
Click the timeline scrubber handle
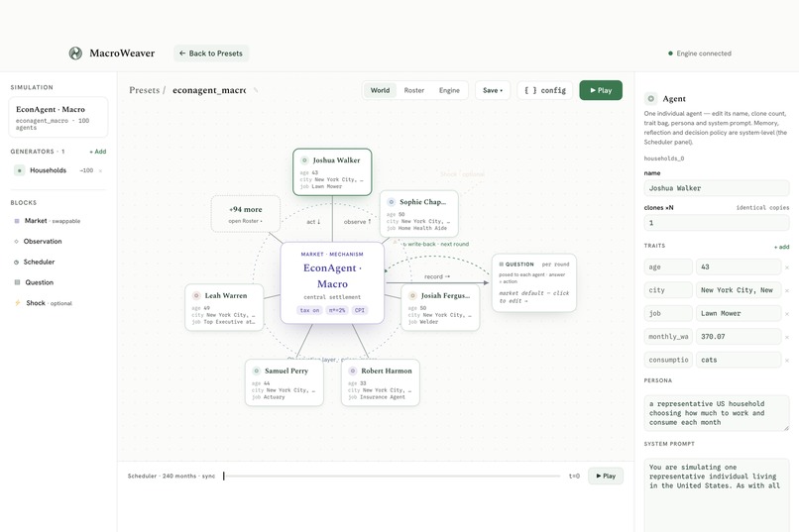point(224,476)
